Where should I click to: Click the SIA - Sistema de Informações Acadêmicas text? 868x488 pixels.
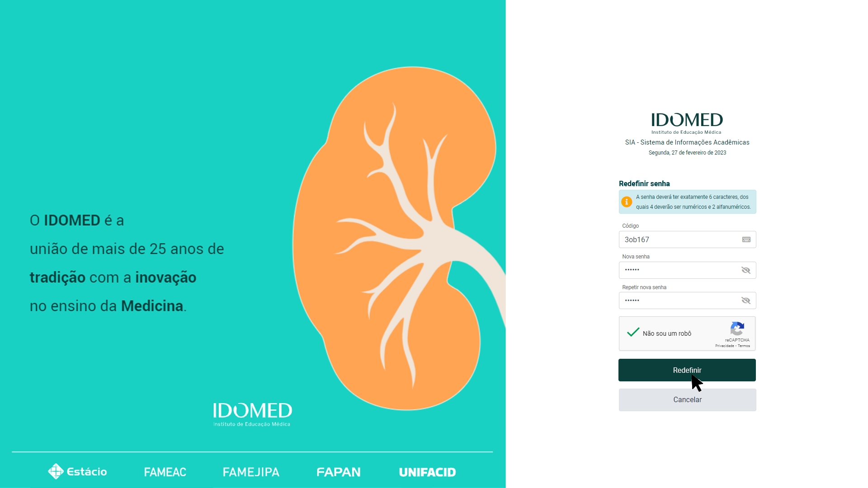687,142
